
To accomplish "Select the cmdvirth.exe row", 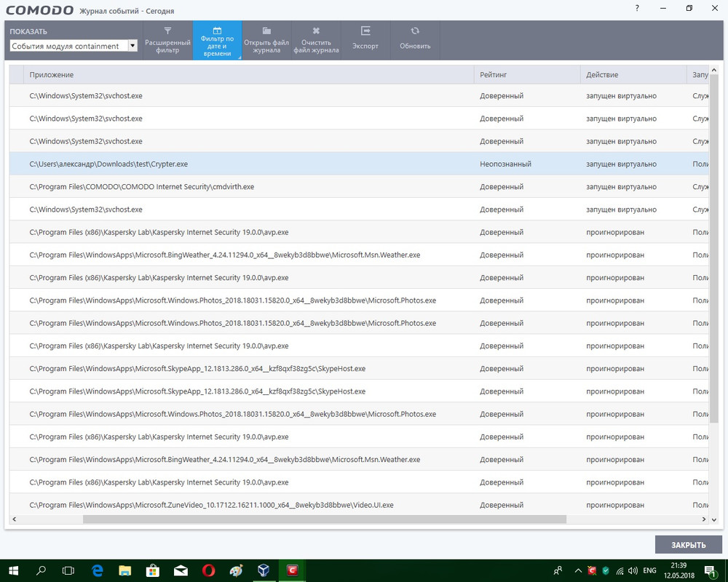I will [360, 186].
